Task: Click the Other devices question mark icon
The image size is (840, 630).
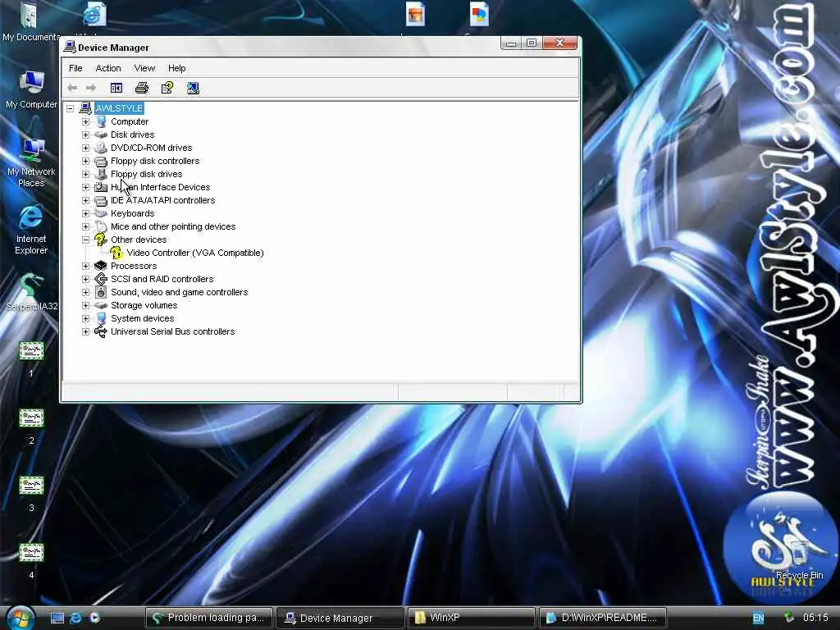Action: [101, 240]
